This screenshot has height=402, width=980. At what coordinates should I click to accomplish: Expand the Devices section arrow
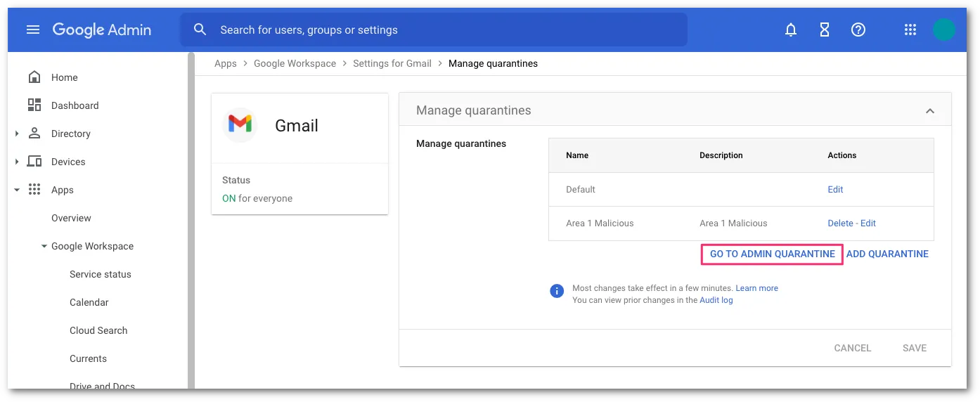pos(17,162)
